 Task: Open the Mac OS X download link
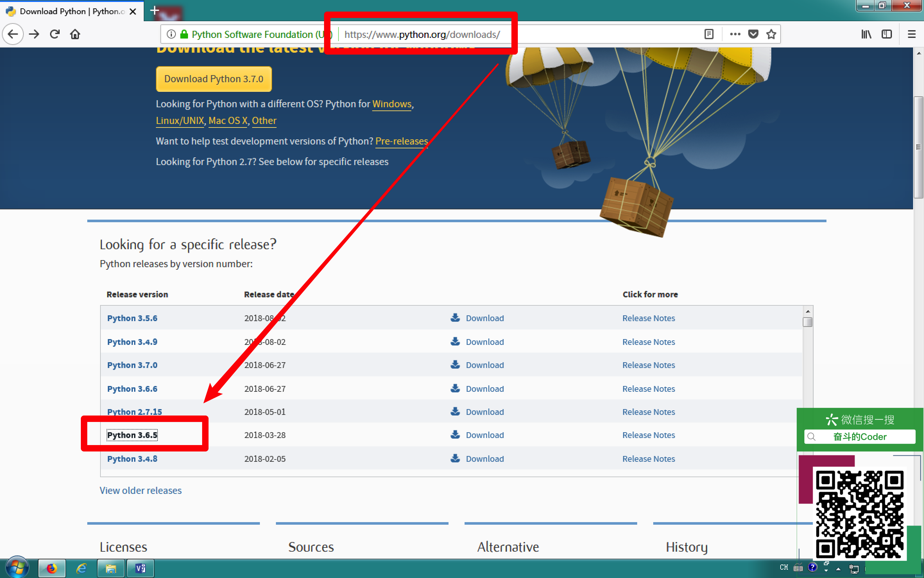tap(228, 121)
